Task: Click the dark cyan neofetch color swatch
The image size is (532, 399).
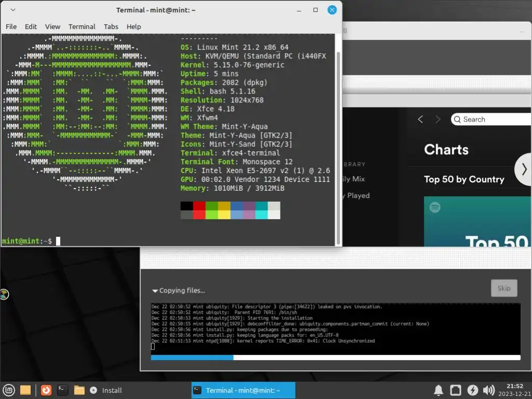Action: [261, 206]
